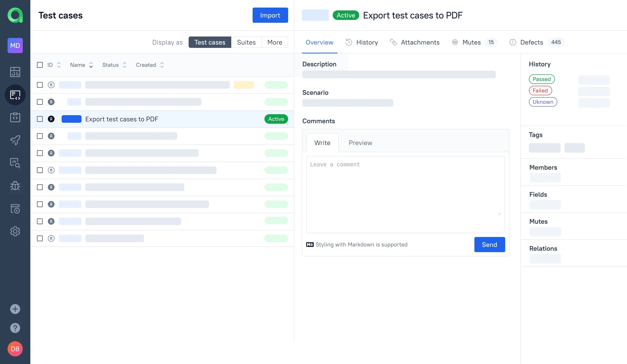Image resolution: width=627 pixels, height=364 pixels.
Task: Click the Import button
Action: pyautogui.click(x=270, y=15)
